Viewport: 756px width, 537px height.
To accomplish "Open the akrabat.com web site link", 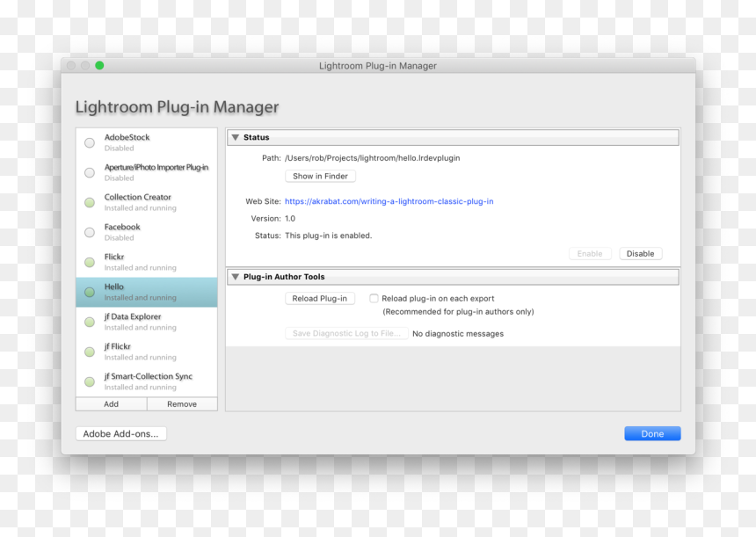I will [x=389, y=201].
